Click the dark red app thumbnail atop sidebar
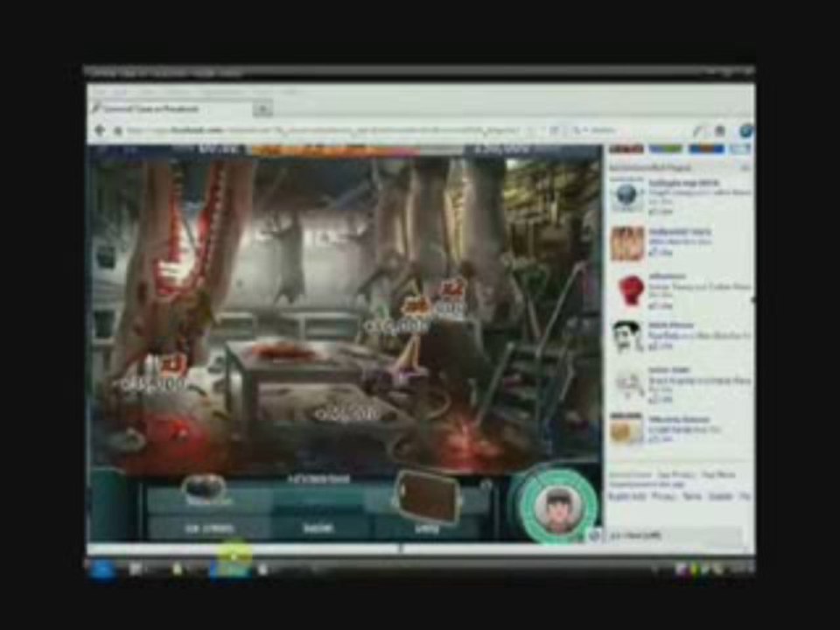840x630 pixels. coord(626,149)
